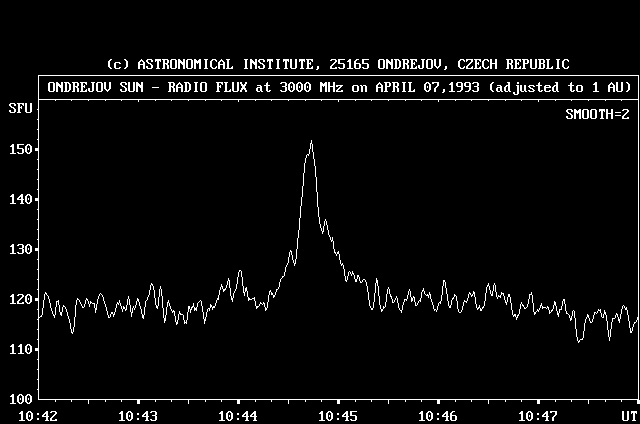Click the Astronomical Institute copyright line
This screenshot has height=424, width=640.
tap(338, 64)
